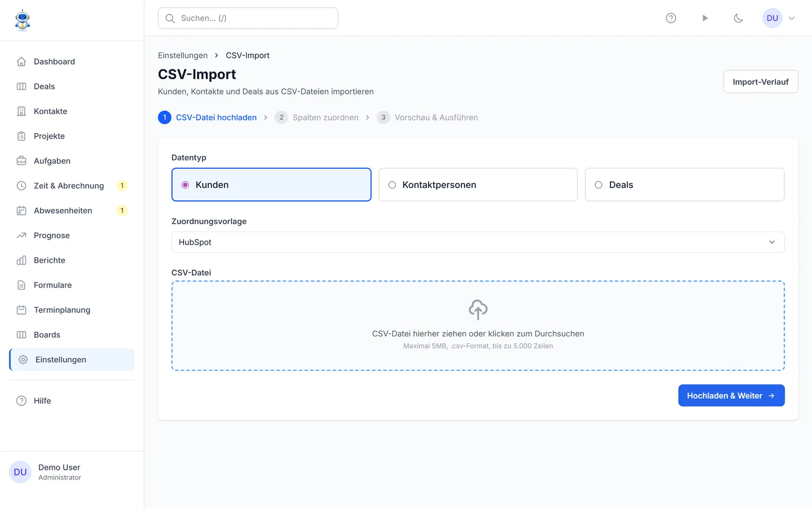Click the magnifier icon in search box

[x=171, y=18]
